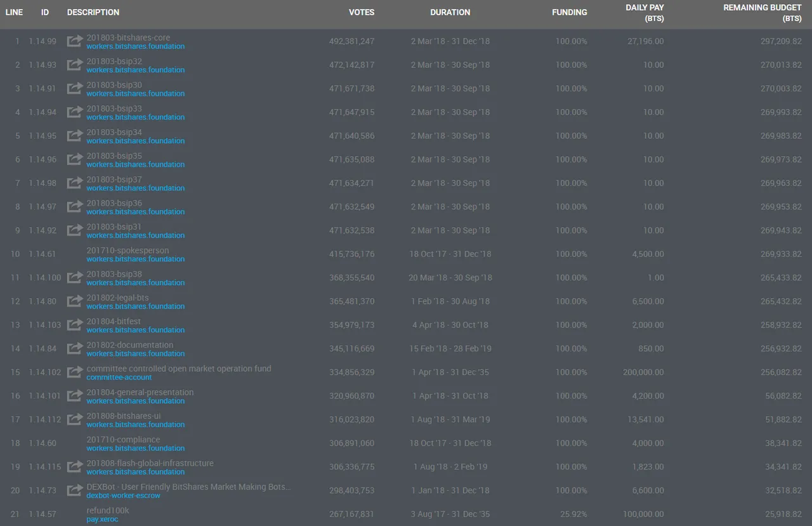Screen dimensions: 812x526
Task: Sort table by LINE column header
Action: click(14, 12)
